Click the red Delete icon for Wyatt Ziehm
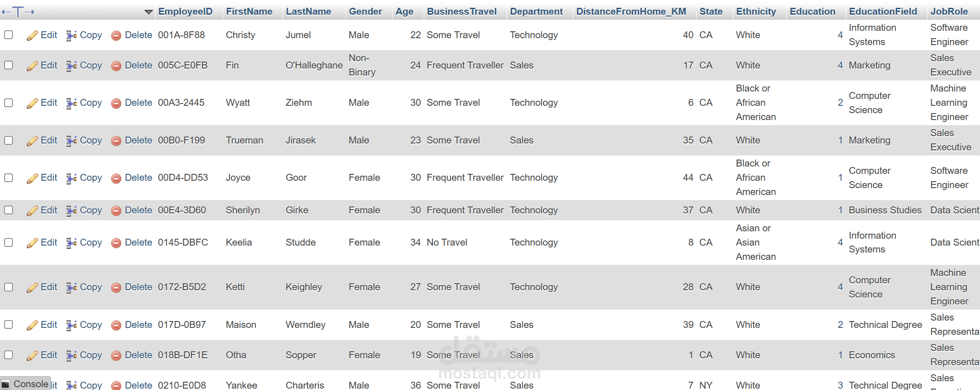The width and height of the screenshot is (980, 390). (x=116, y=103)
